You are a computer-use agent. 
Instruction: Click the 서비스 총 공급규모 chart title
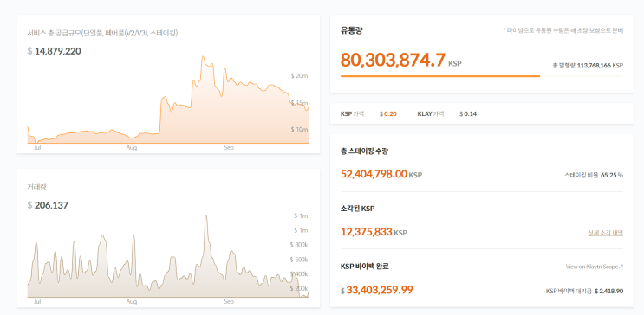pyautogui.click(x=102, y=33)
